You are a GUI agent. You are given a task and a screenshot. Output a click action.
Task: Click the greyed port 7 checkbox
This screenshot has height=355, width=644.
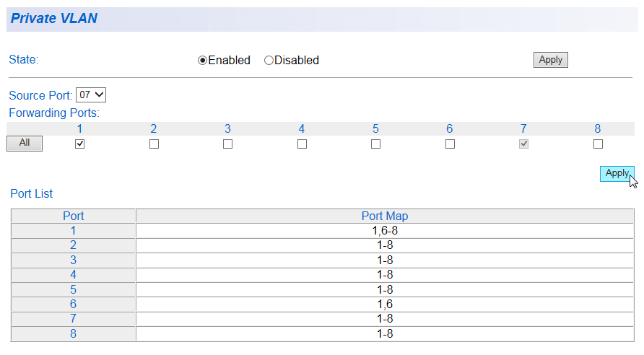click(523, 144)
